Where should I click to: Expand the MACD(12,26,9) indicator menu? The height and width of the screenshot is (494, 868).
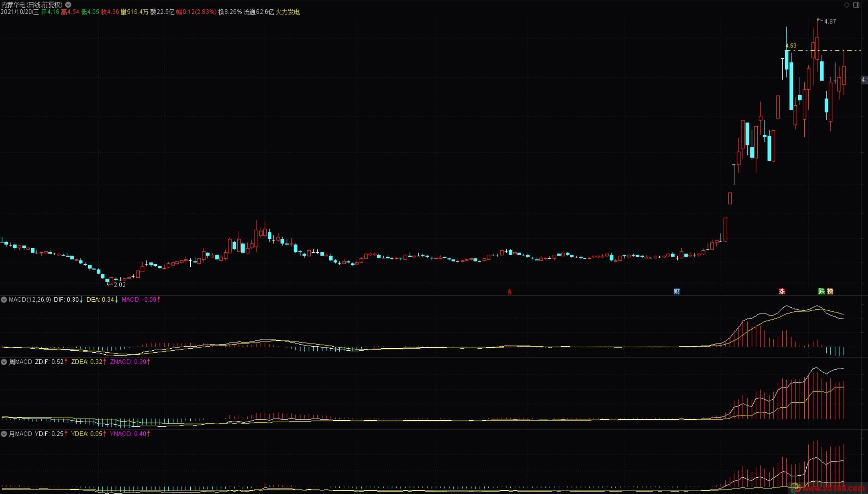(x=4, y=300)
